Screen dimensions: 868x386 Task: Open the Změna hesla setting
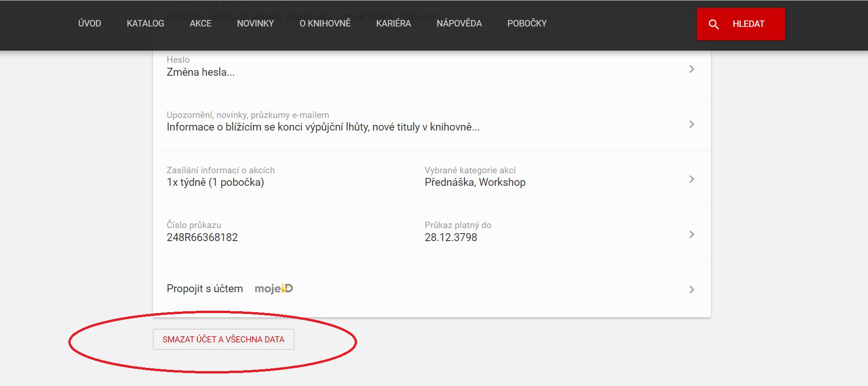200,72
